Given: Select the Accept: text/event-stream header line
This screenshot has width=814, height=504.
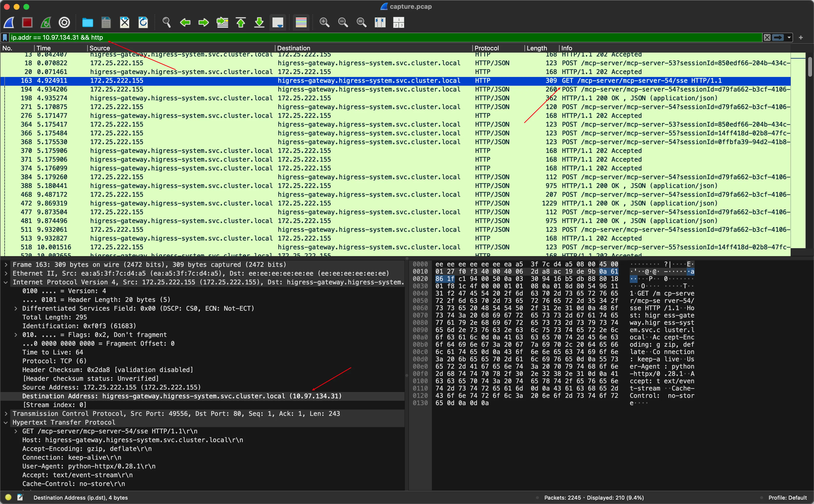Looking at the screenshot, I should tap(78, 475).
